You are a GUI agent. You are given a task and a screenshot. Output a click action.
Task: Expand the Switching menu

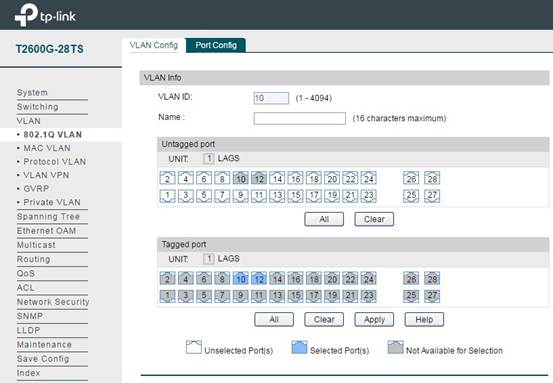(x=37, y=107)
